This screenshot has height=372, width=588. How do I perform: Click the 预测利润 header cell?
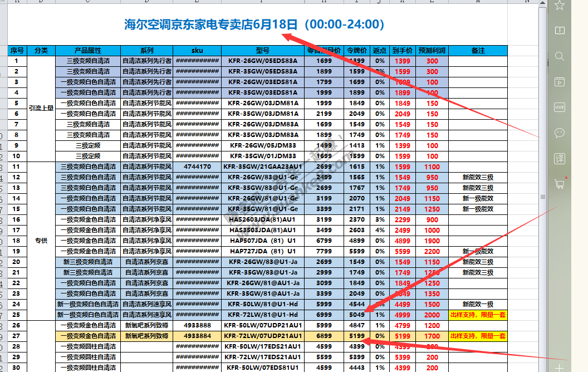(432, 51)
